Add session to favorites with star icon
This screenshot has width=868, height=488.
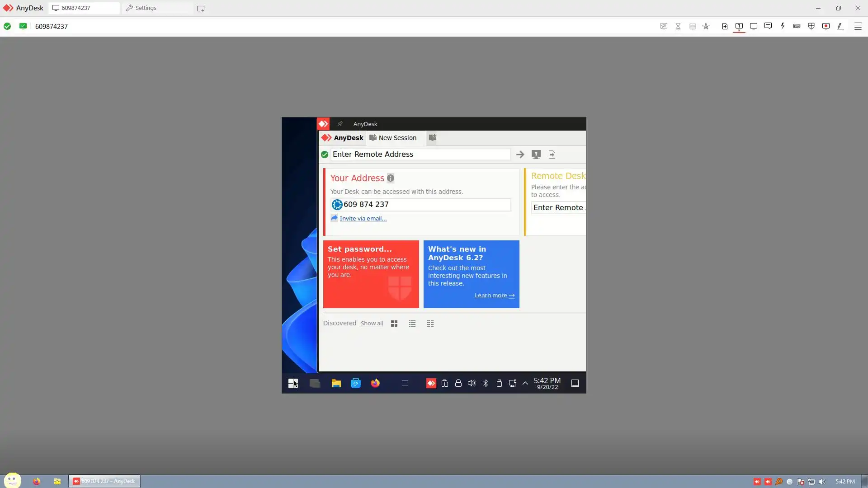click(x=706, y=26)
